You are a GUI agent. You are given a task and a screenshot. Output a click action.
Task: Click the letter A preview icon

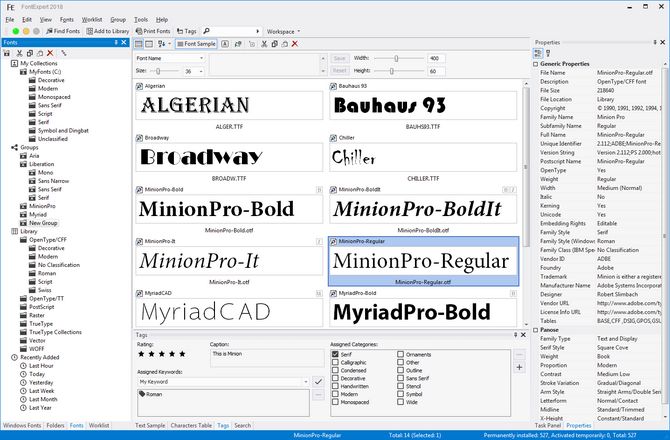coord(225,44)
